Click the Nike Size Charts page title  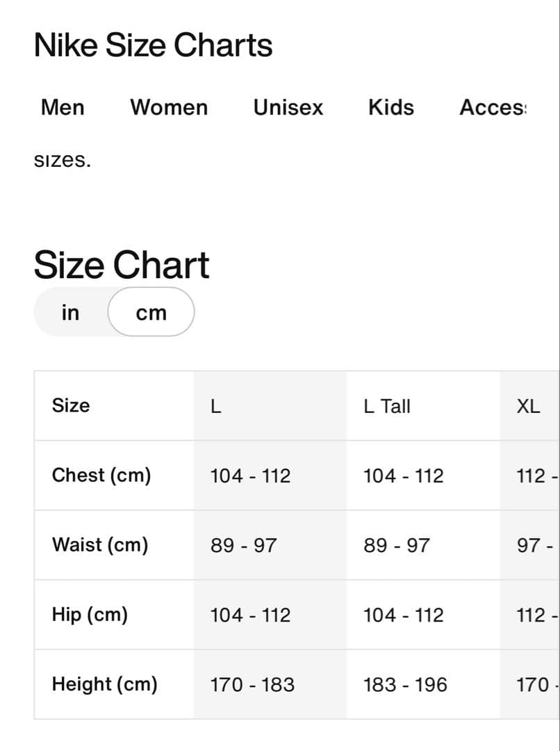pyautogui.click(x=153, y=46)
